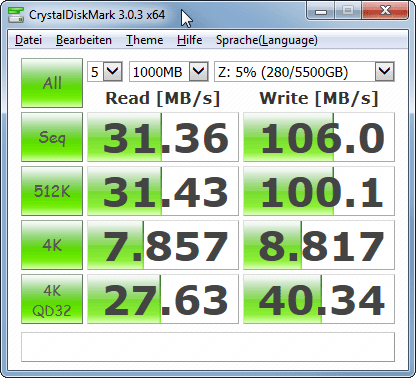
Task: Start the 4K QD32 benchmark test
Action: pos(52,299)
